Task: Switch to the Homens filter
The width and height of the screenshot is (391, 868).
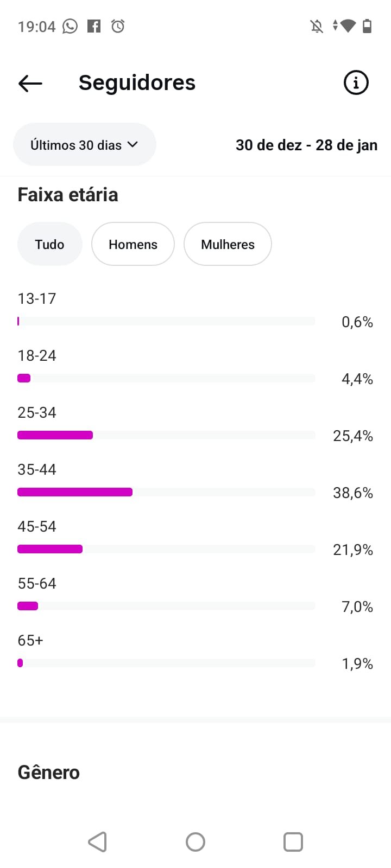Action: (133, 244)
